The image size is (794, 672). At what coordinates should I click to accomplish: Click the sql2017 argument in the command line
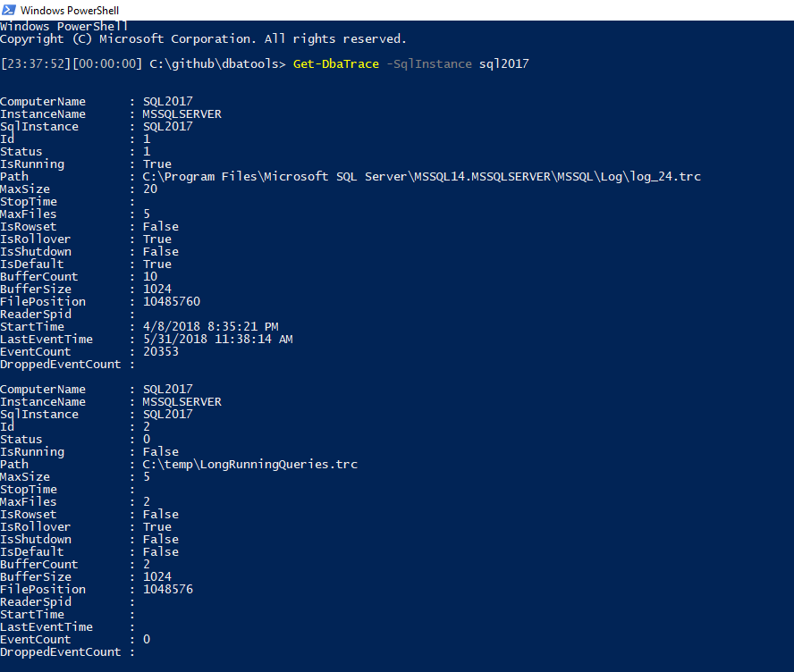click(503, 64)
